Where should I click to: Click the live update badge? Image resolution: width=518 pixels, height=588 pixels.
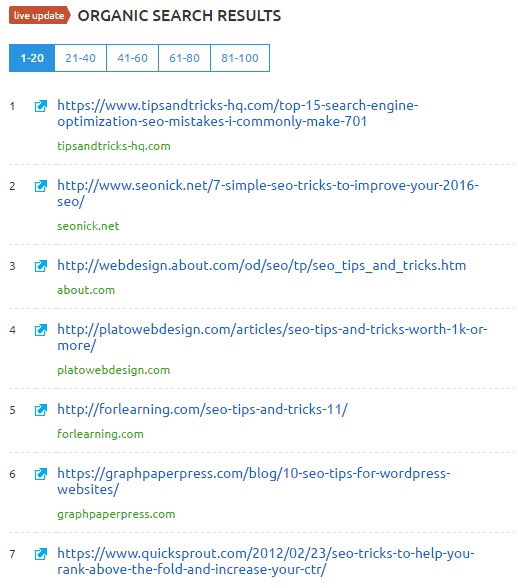coord(39,15)
